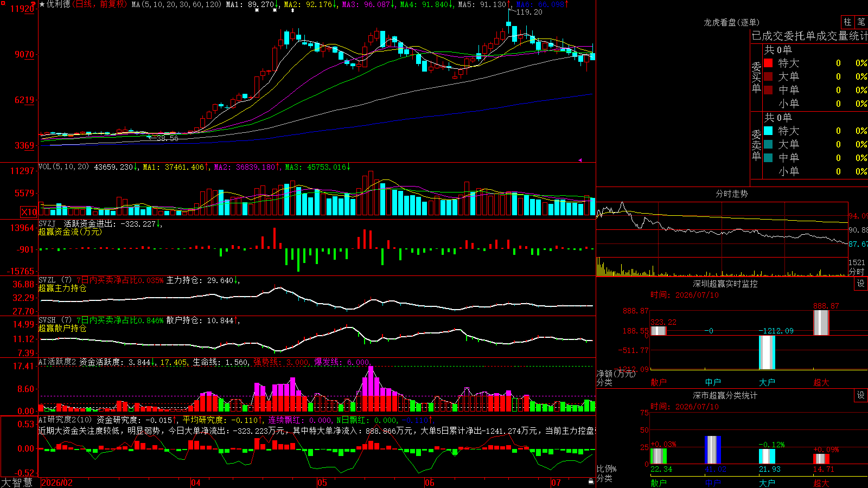This screenshot has height=488, width=868.
Task: Click the 近期大资金关注度较低 analysis text line
Action: [x=317, y=431]
